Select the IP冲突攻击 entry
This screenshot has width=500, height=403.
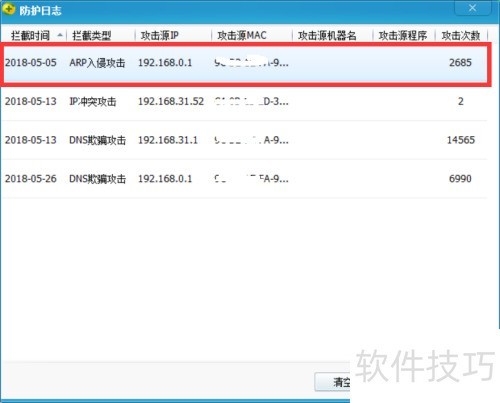[x=93, y=101]
